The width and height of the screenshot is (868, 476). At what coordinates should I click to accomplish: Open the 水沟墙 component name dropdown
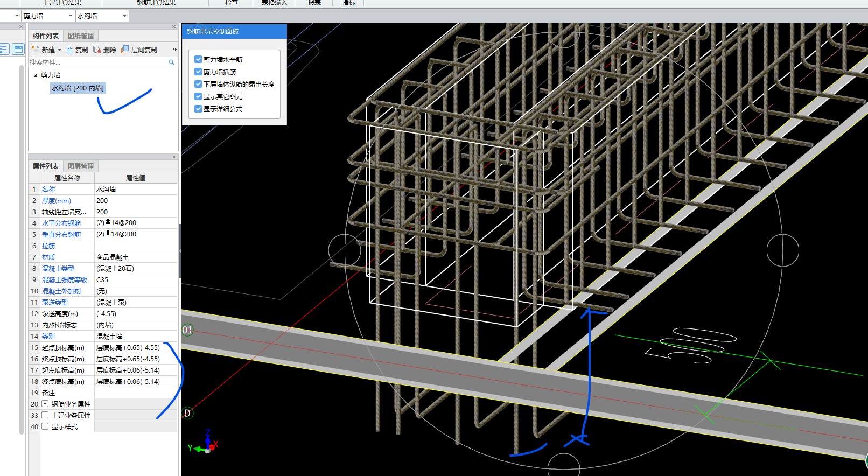coord(124,16)
